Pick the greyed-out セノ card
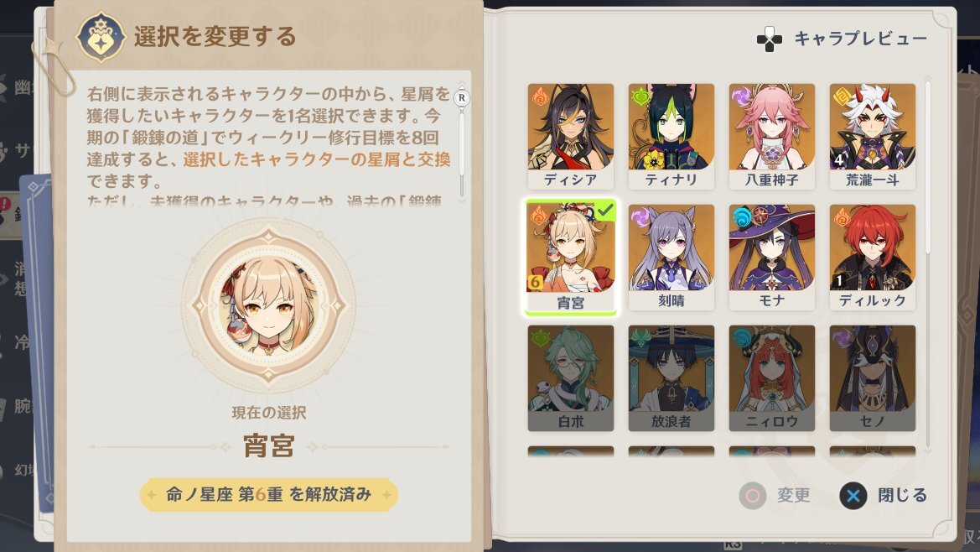980x552 pixels. [872, 378]
